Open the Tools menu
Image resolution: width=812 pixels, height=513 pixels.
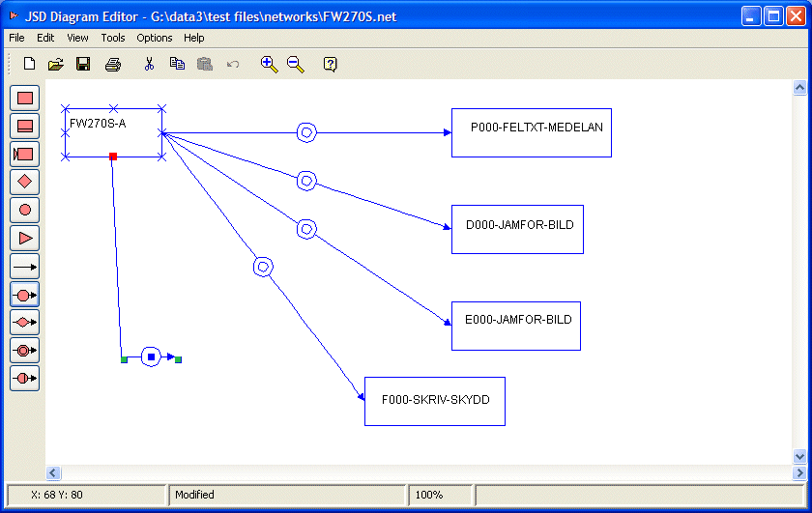point(113,38)
